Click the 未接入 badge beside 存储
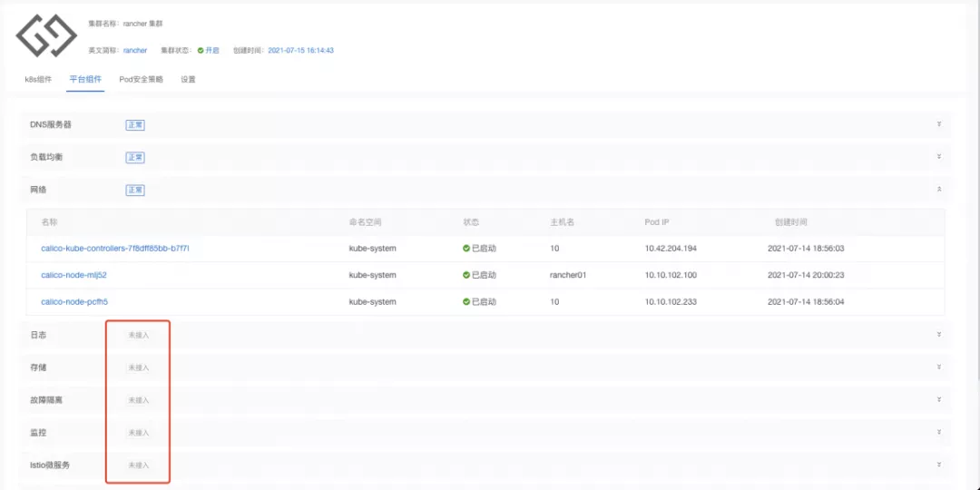The width and height of the screenshot is (980, 490). click(x=139, y=367)
